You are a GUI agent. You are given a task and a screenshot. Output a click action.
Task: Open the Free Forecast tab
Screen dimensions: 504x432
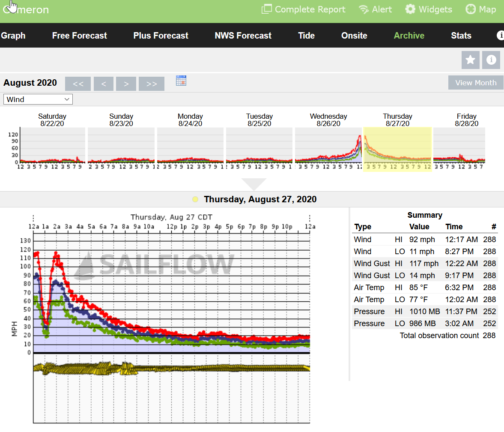(79, 36)
